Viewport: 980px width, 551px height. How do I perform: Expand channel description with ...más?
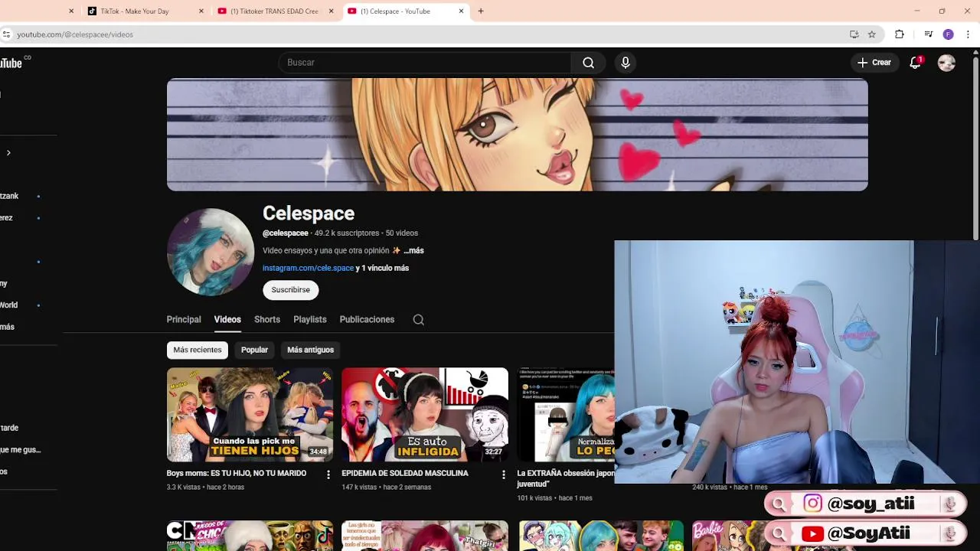pyautogui.click(x=413, y=250)
